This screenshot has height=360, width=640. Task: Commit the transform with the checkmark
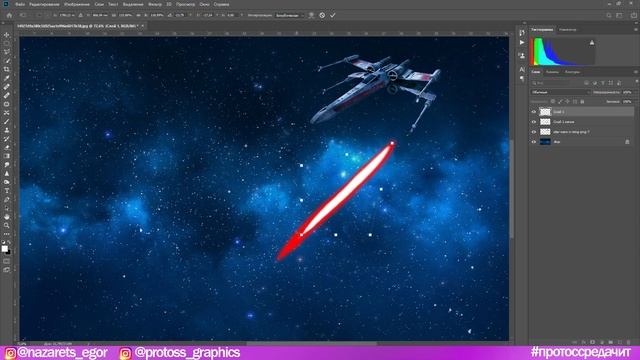(x=333, y=15)
